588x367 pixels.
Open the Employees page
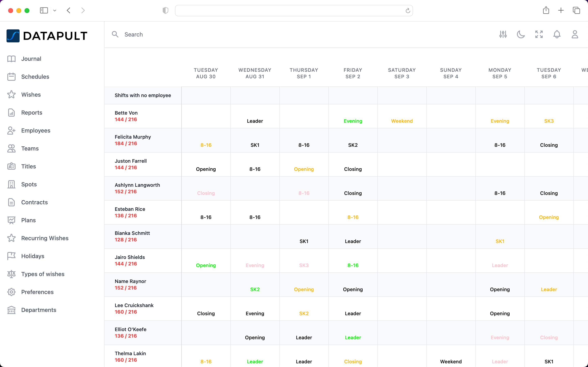tap(36, 130)
